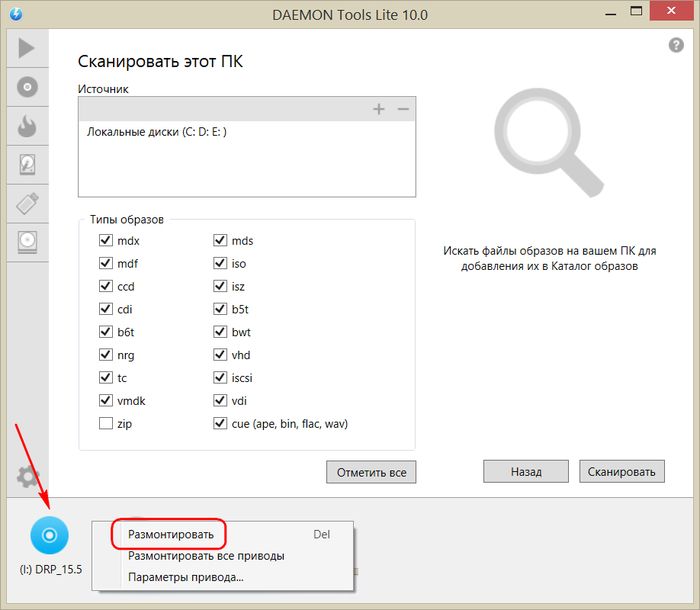Minimize the DAEMON Tools window
This screenshot has width=700, height=610.
pyautogui.click(x=610, y=13)
